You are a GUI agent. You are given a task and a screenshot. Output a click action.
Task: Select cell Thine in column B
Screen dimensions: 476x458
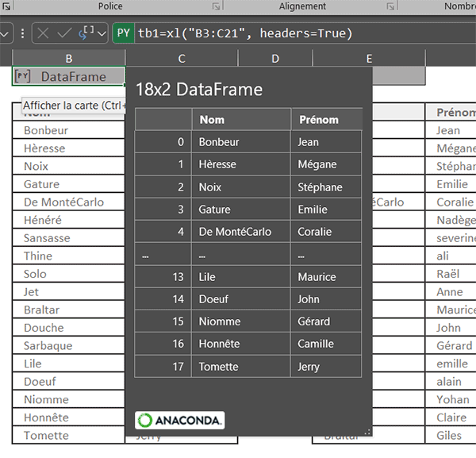[68, 256]
